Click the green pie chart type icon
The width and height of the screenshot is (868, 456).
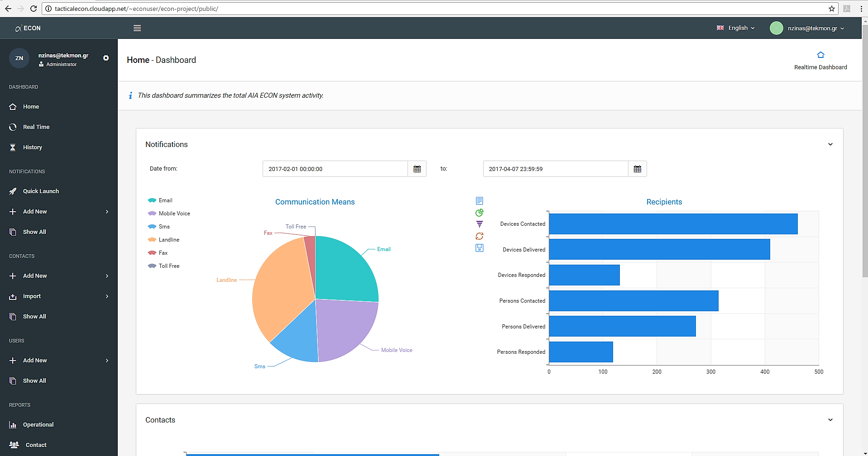coord(480,213)
